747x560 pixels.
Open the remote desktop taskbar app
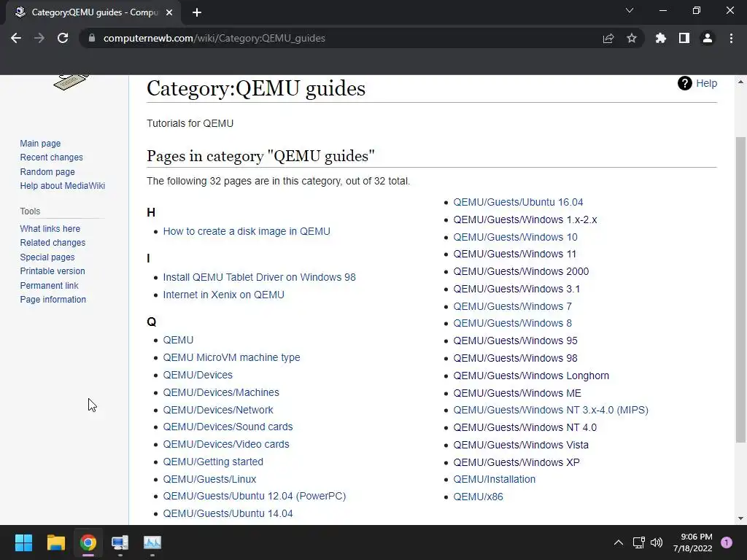point(120,542)
